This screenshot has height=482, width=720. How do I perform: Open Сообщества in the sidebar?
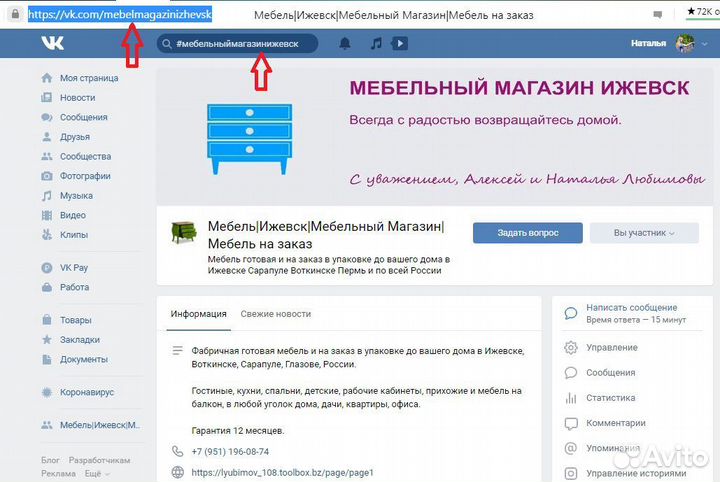[85, 157]
